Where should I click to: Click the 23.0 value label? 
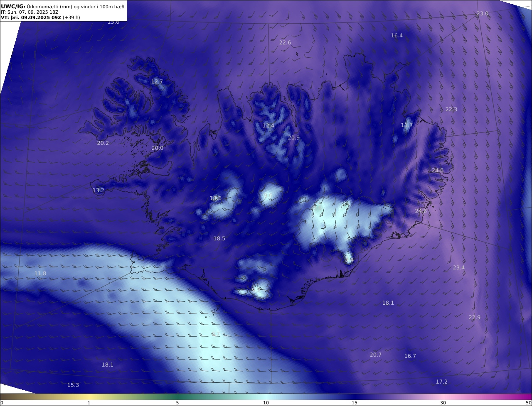482,14
